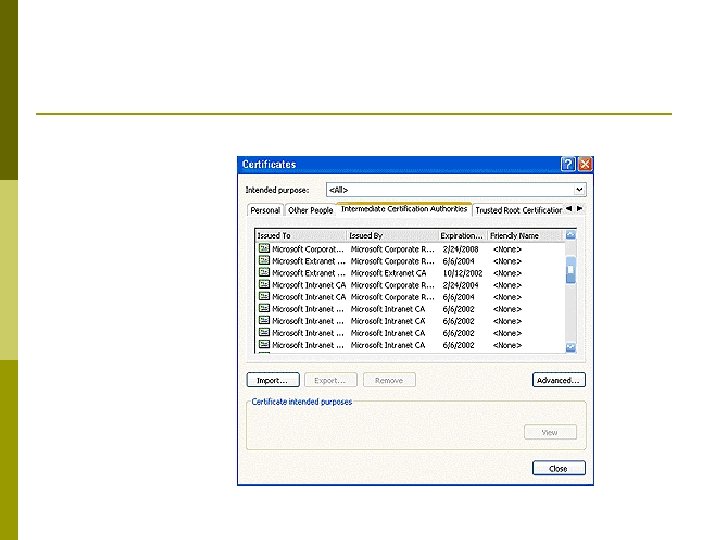Sort by the Friendly Name column header
The image size is (720, 540).
(x=525, y=236)
